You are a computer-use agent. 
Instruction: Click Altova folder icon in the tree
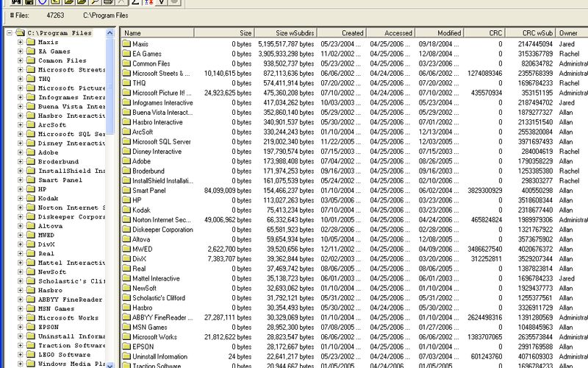(x=31, y=226)
